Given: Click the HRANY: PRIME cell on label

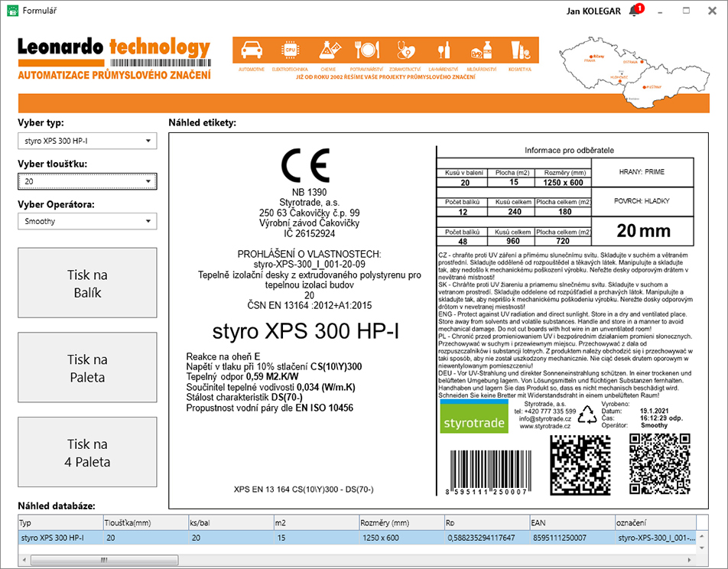Looking at the screenshot, I should click(x=642, y=172).
